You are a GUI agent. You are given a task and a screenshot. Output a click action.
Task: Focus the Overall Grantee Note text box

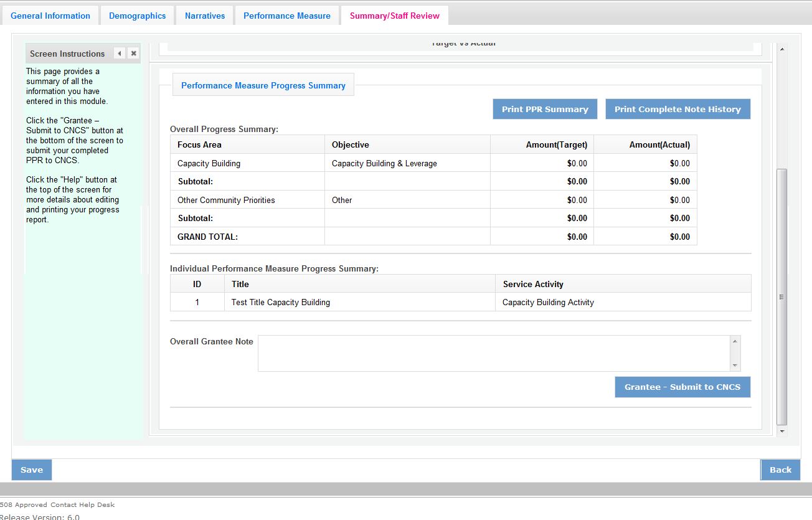494,353
